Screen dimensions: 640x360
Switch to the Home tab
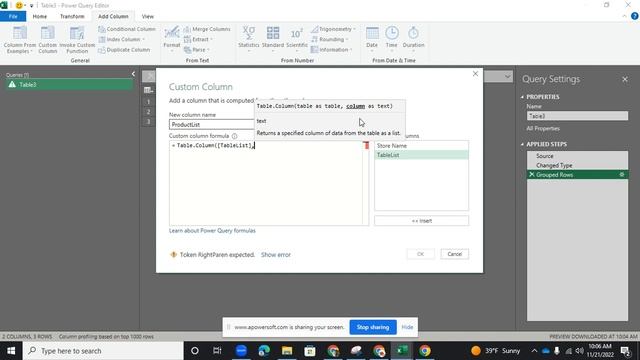click(40, 16)
